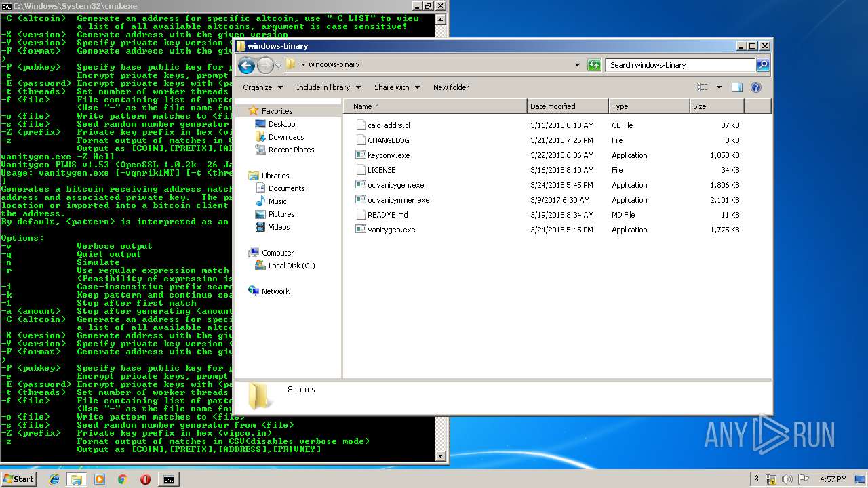Select the keyconv.exe application icon
This screenshot has width=868, height=488.
361,155
